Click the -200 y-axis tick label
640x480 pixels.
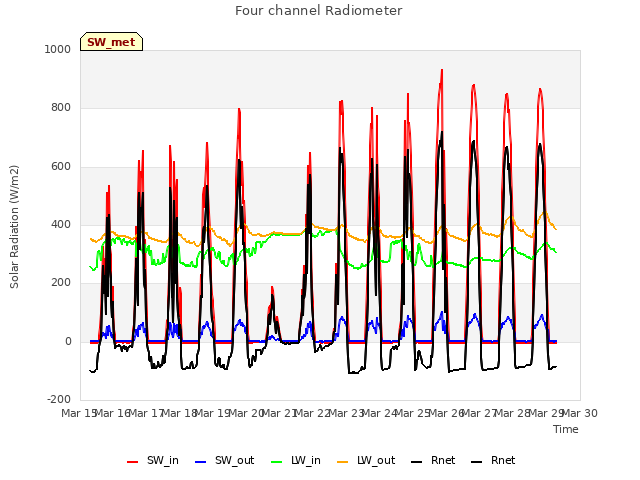pos(59,399)
